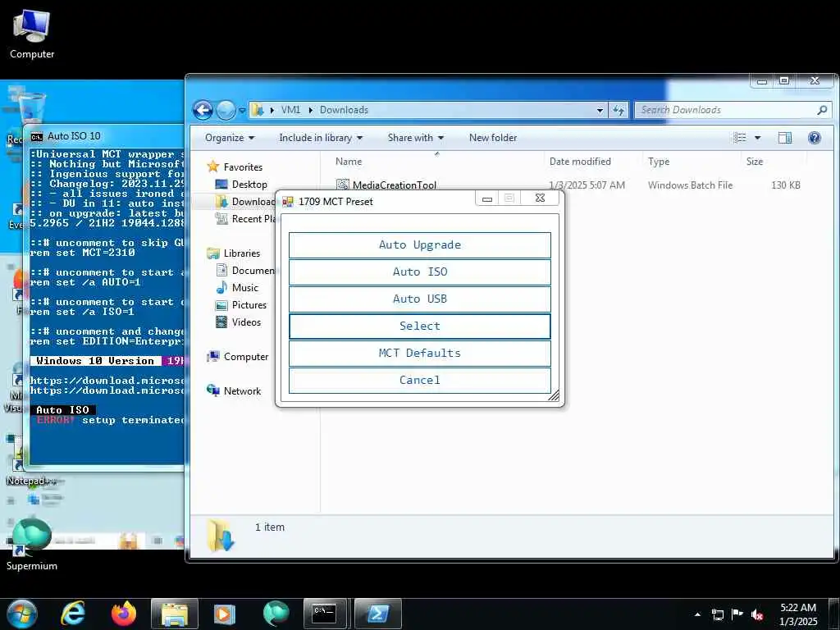Select Computer in navigation pane

click(x=246, y=357)
